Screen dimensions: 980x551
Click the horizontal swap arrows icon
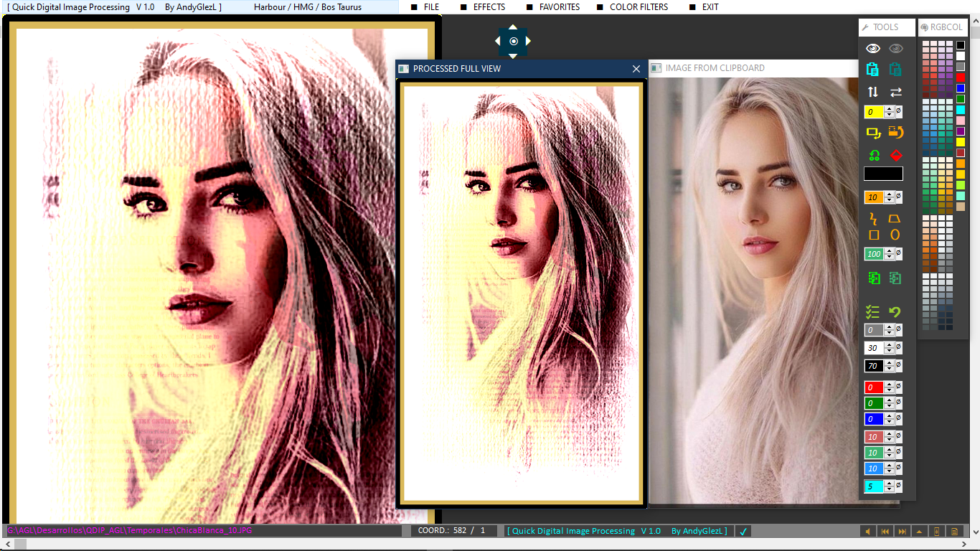tap(895, 92)
